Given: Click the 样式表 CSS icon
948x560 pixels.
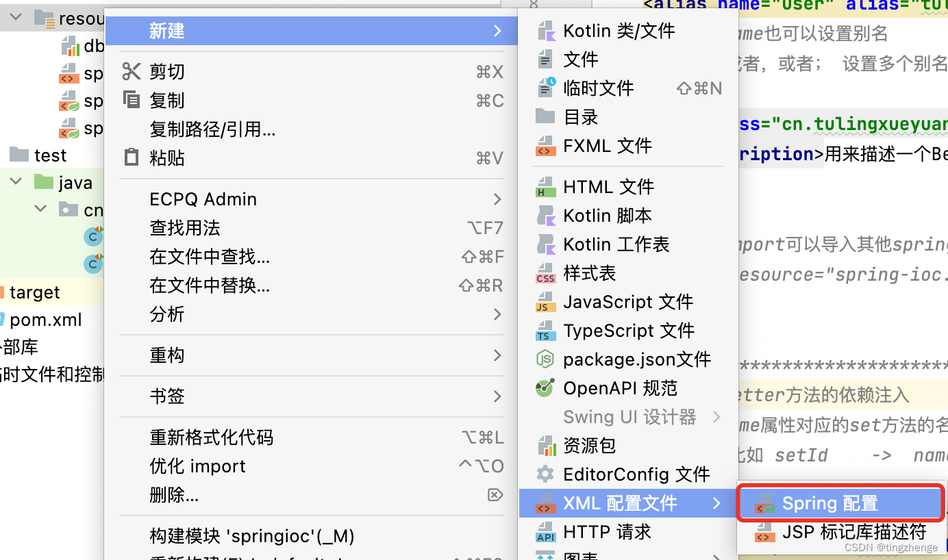Looking at the screenshot, I should pyautogui.click(x=545, y=273).
